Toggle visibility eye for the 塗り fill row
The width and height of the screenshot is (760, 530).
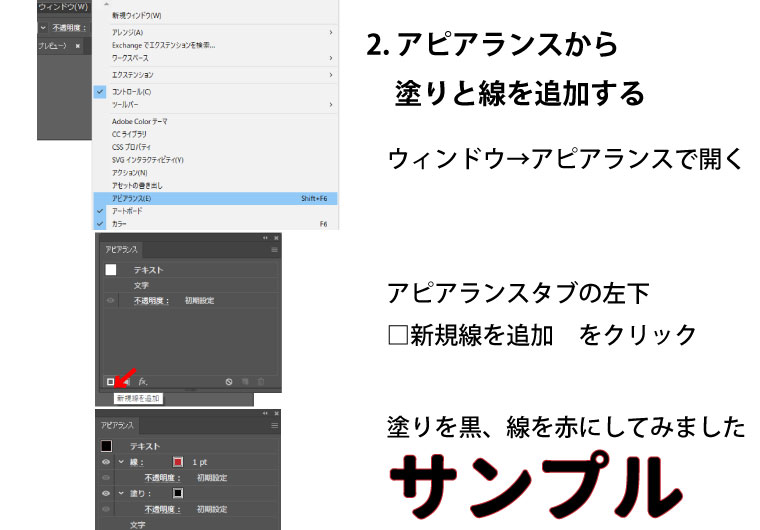tap(105, 492)
